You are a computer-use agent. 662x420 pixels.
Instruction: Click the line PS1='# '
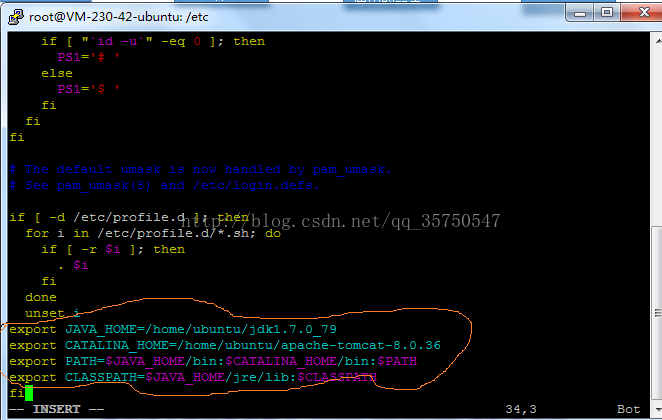(x=89, y=57)
